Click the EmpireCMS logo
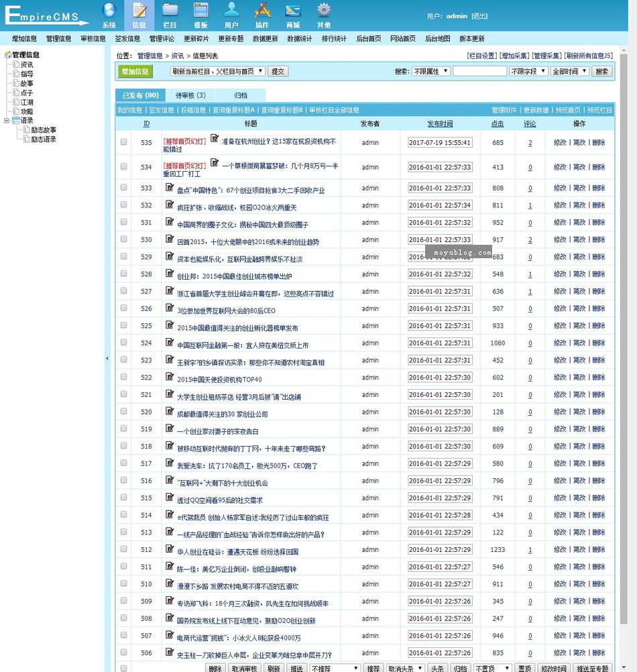The width and height of the screenshot is (637, 672). 46,15
